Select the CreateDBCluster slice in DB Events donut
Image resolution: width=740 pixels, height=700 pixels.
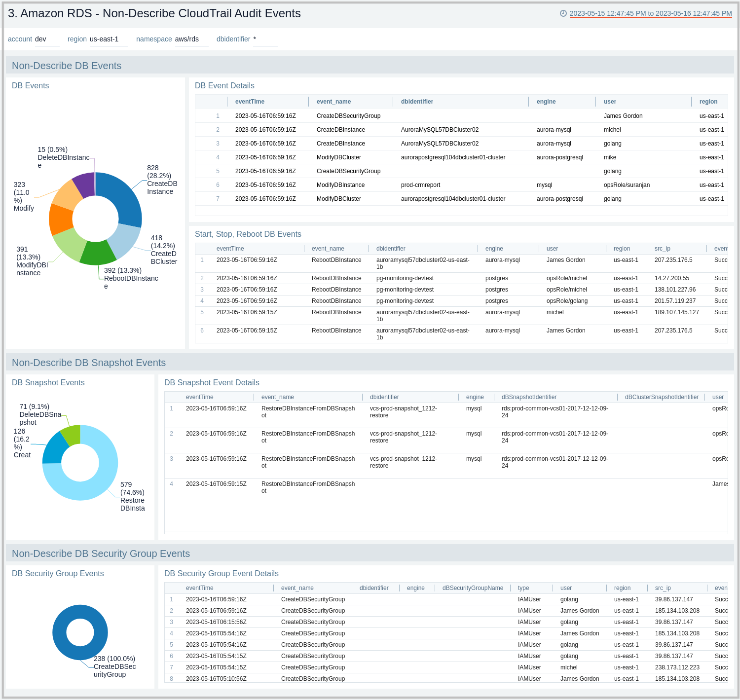pyautogui.click(x=123, y=241)
